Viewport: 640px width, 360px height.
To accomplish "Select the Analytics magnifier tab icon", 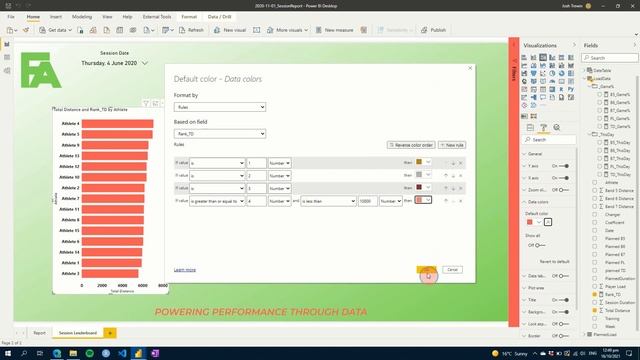I will (x=557, y=128).
